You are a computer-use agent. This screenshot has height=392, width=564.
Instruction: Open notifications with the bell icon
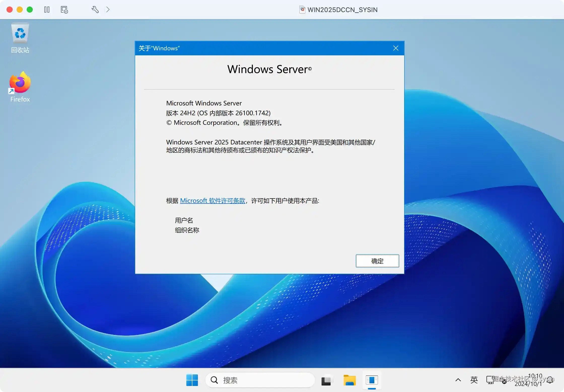[x=550, y=380]
